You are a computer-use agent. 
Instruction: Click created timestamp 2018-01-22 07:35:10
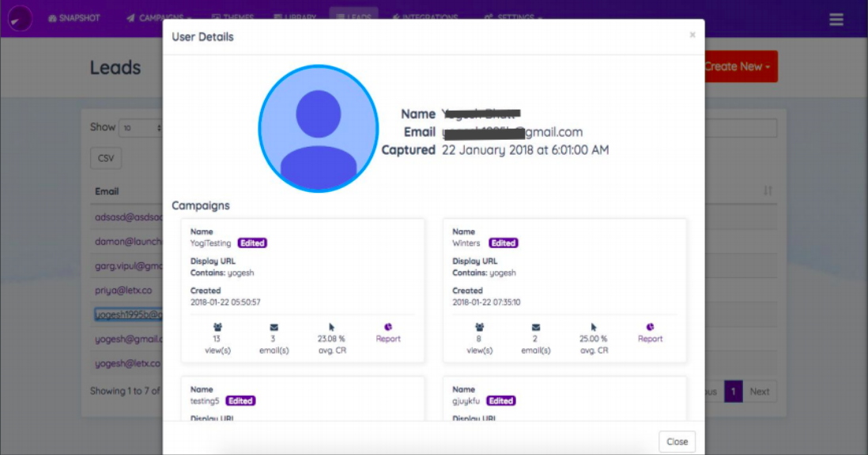coord(486,303)
